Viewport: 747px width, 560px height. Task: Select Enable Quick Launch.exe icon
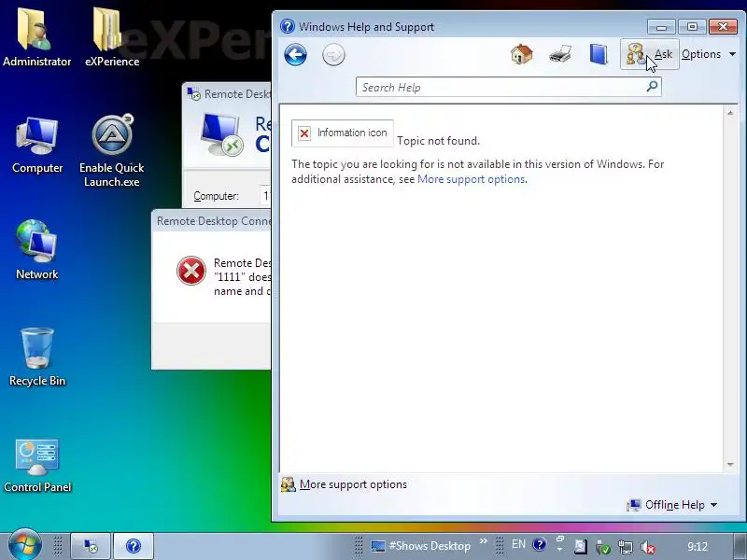112,150
